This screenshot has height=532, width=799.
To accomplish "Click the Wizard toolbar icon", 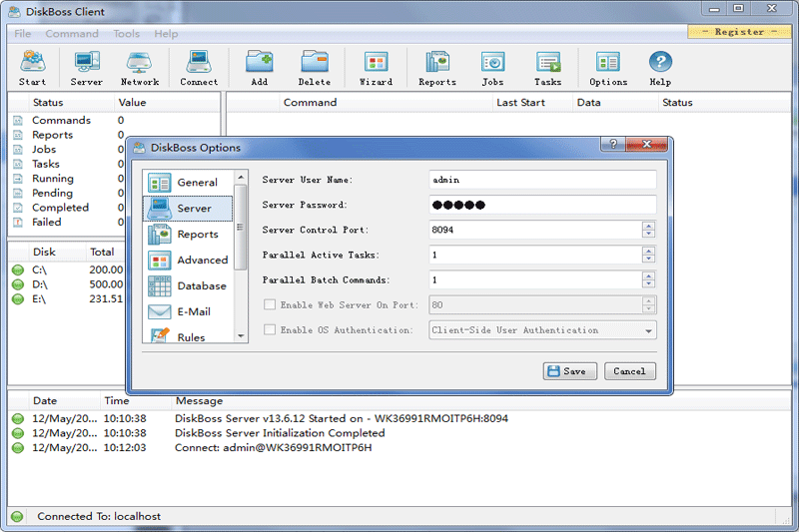I will [x=376, y=68].
